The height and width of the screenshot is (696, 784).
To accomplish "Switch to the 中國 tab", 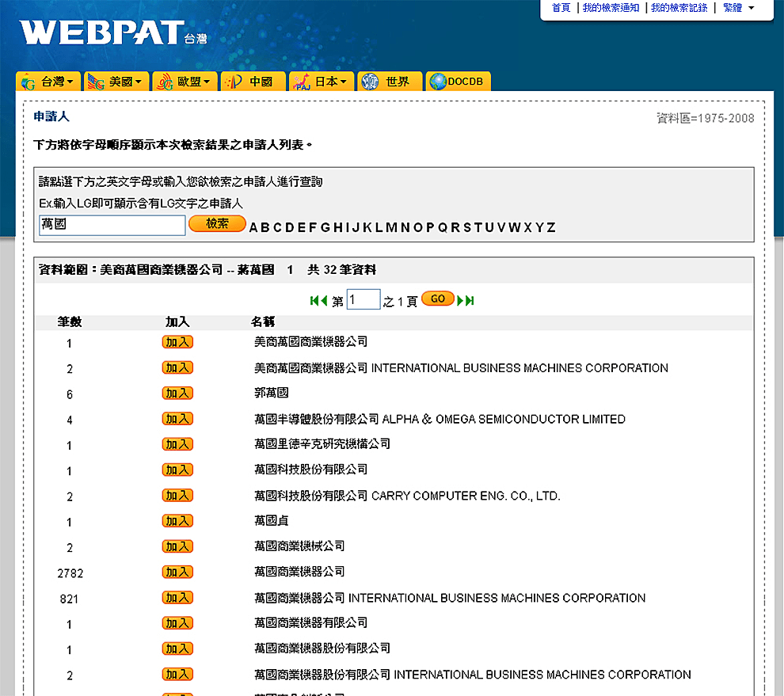I will (x=253, y=82).
